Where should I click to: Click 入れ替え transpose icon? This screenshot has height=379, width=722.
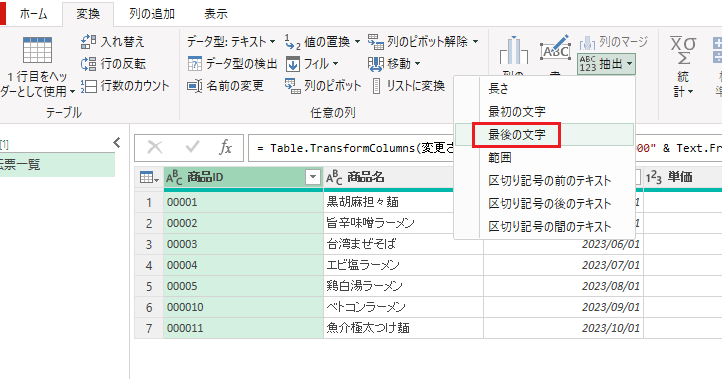coord(88,42)
